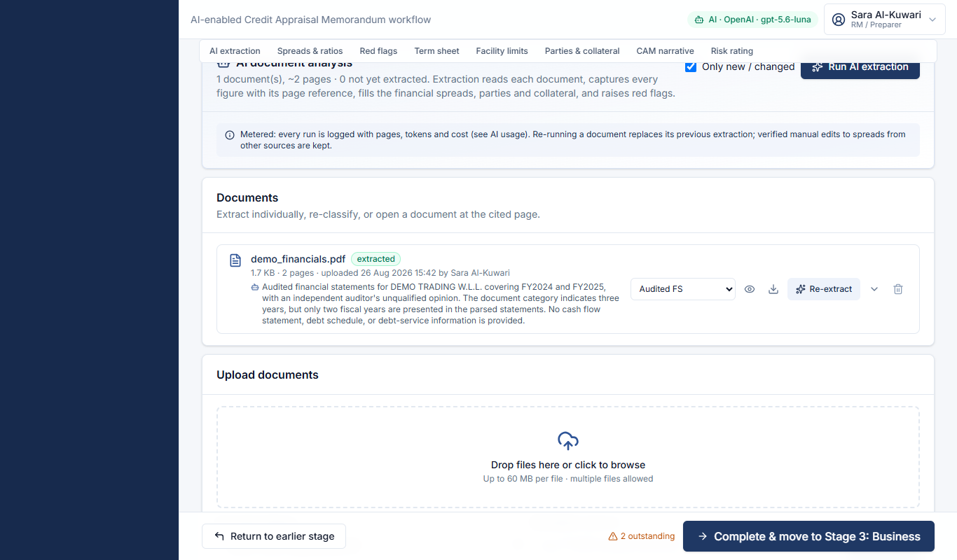Click the upload metadata line mentioning 1.7 KB
The width and height of the screenshot is (957, 560).
click(380, 273)
